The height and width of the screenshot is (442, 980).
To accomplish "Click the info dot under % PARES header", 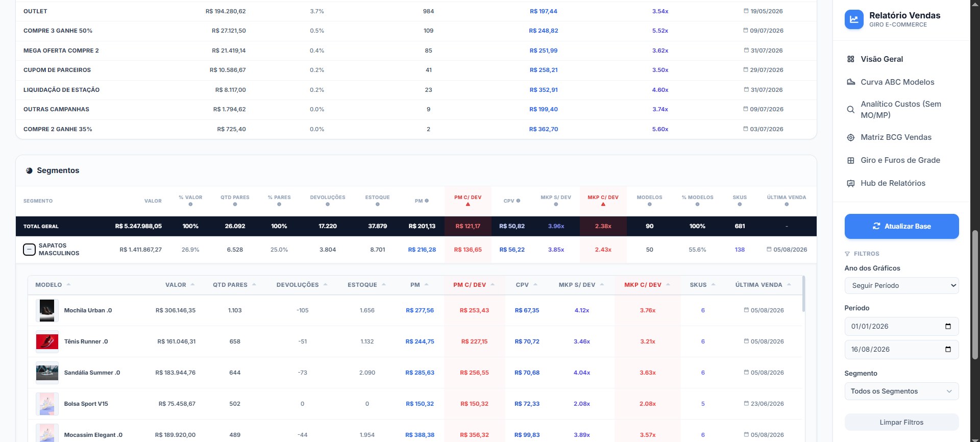I will (279, 204).
